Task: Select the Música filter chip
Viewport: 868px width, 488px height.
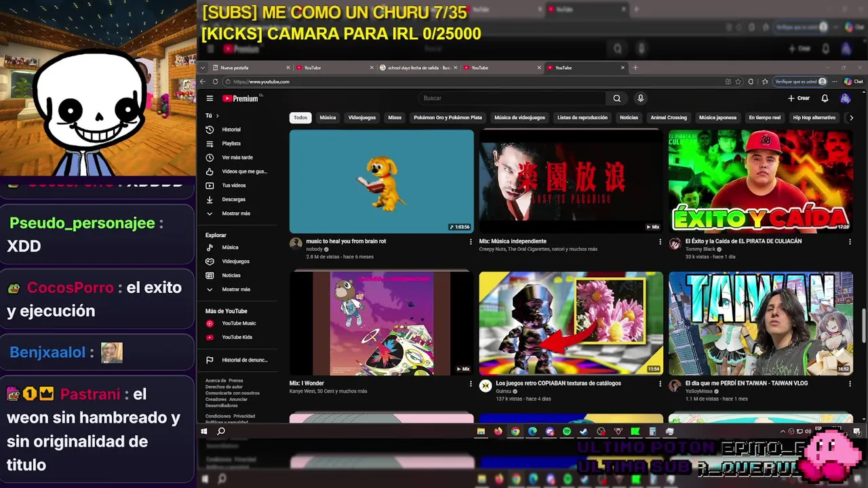Action: pos(328,117)
